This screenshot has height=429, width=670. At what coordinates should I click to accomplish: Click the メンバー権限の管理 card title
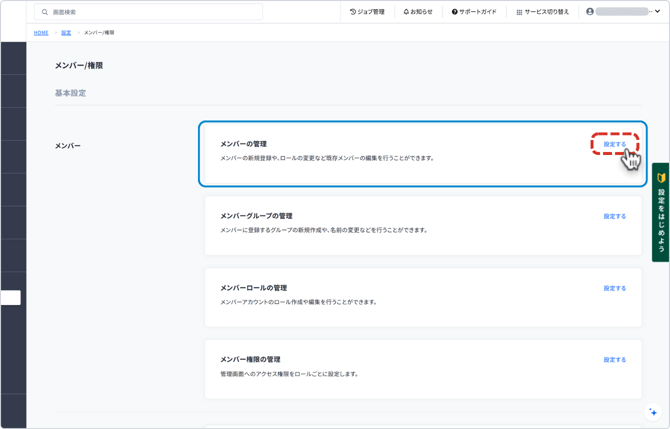(x=250, y=360)
